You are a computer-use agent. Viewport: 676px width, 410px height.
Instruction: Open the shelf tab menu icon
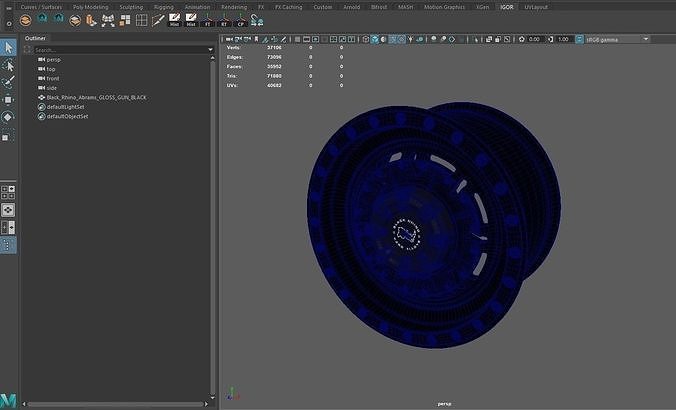(x=9, y=8)
